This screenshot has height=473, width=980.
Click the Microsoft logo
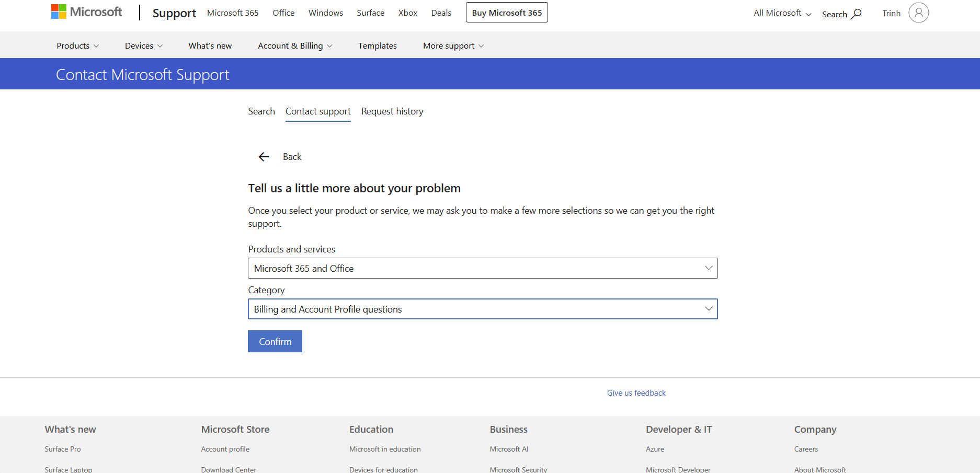coord(86,12)
